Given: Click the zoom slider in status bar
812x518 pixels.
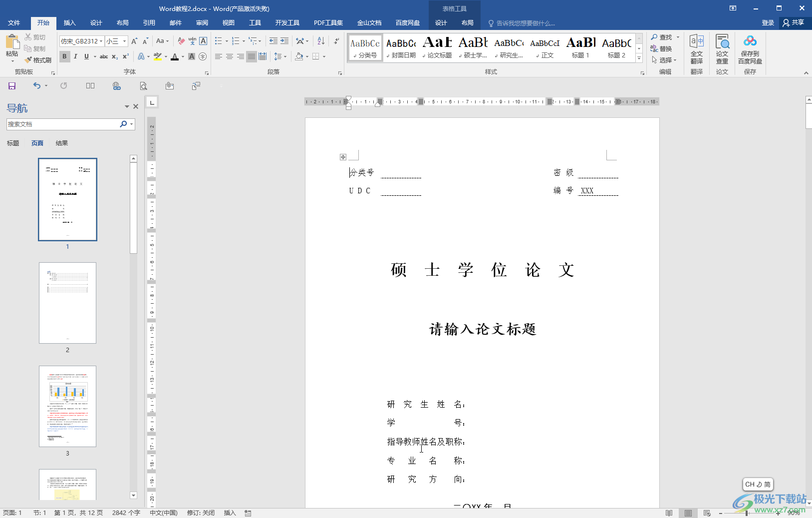Looking at the screenshot, I should (747, 513).
